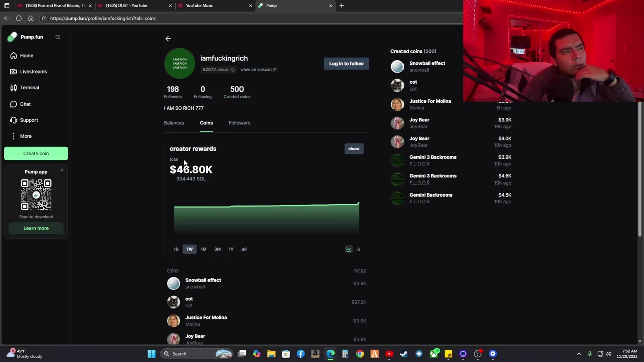This screenshot has width=644, height=362.
Task: Select the 3M chart range
Action: 217,249
